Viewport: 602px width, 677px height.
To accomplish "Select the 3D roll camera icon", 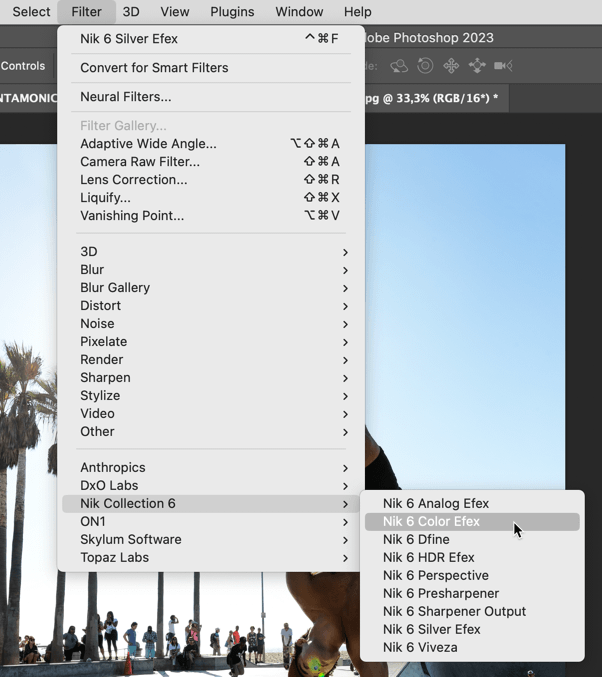I will (425, 66).
